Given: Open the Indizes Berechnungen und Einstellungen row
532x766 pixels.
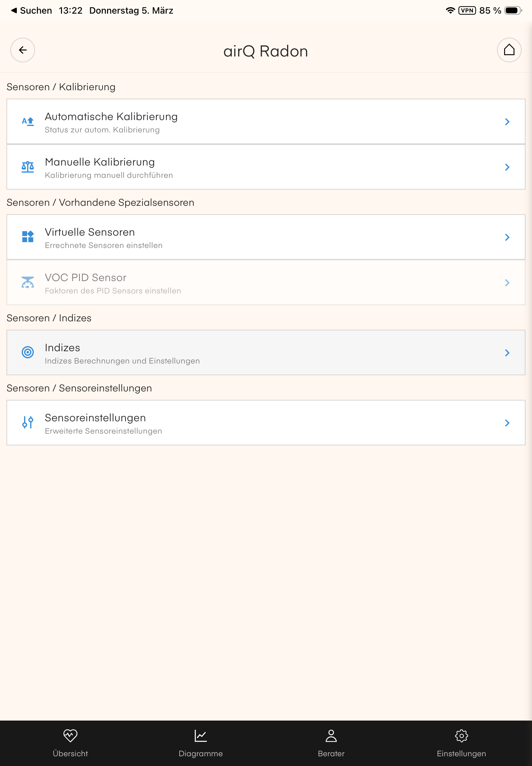Looking at the screenshot, I should (x=233, y=353).
